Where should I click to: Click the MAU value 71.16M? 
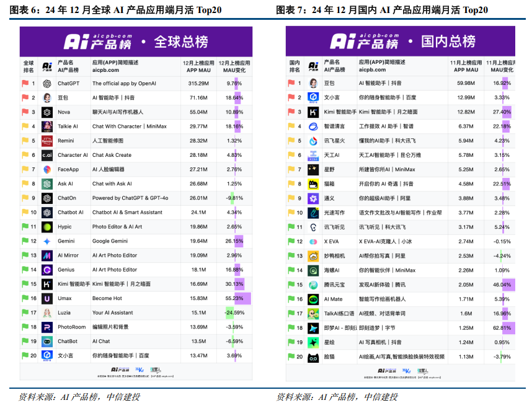coord(198,98)
